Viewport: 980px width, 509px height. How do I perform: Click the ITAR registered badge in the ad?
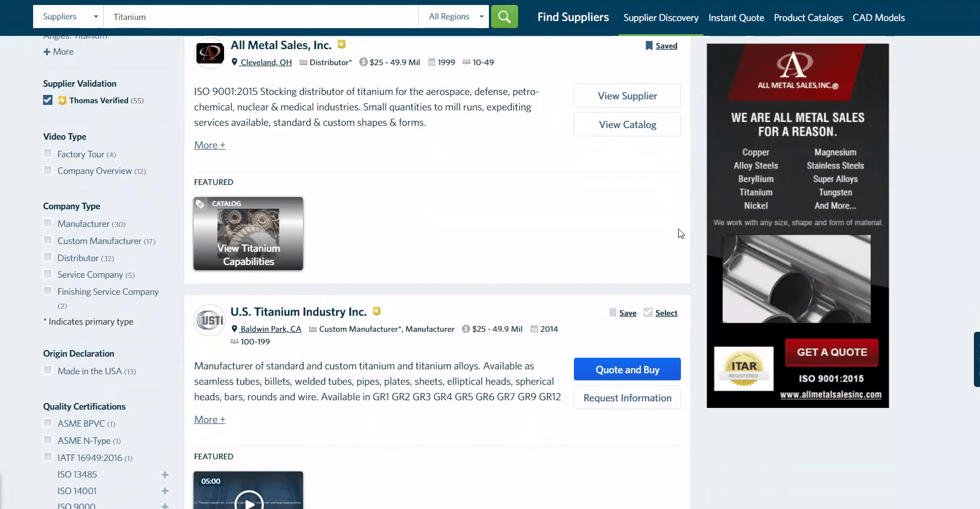(744, 369)
